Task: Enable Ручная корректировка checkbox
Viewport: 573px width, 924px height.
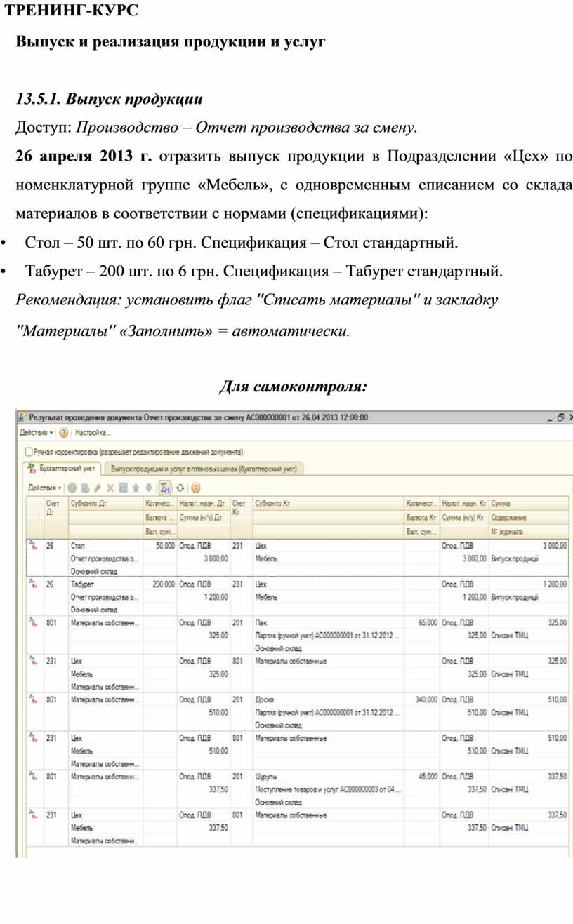Action: [x=28, y=452]
